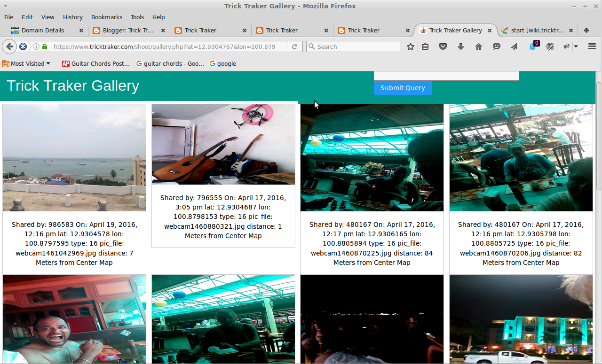The height and width of the screenshot is (364, 602).
Task: Show bookmarks list icon beside star
Action: pyautogui.click(x=425, y=46)
